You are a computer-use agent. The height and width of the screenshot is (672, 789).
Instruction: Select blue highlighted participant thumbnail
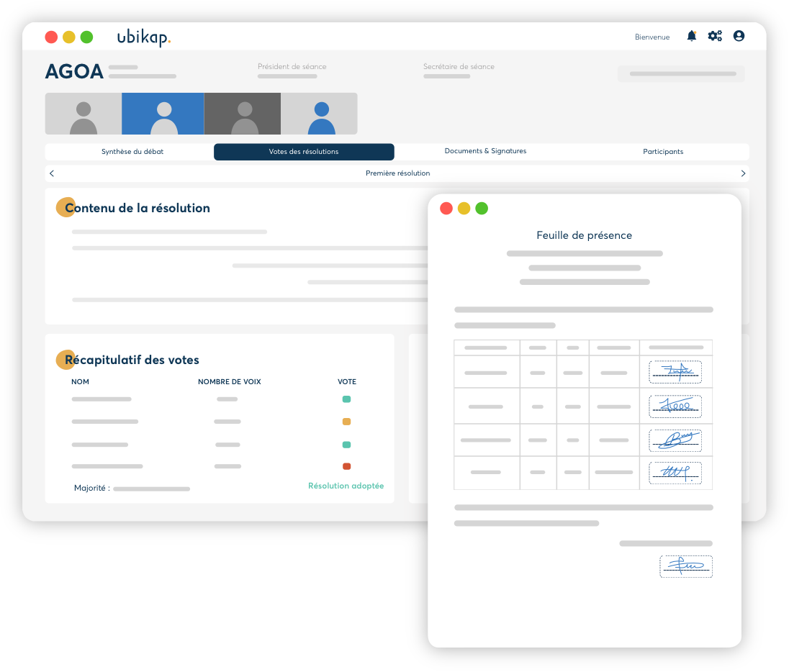coord(163,114)
